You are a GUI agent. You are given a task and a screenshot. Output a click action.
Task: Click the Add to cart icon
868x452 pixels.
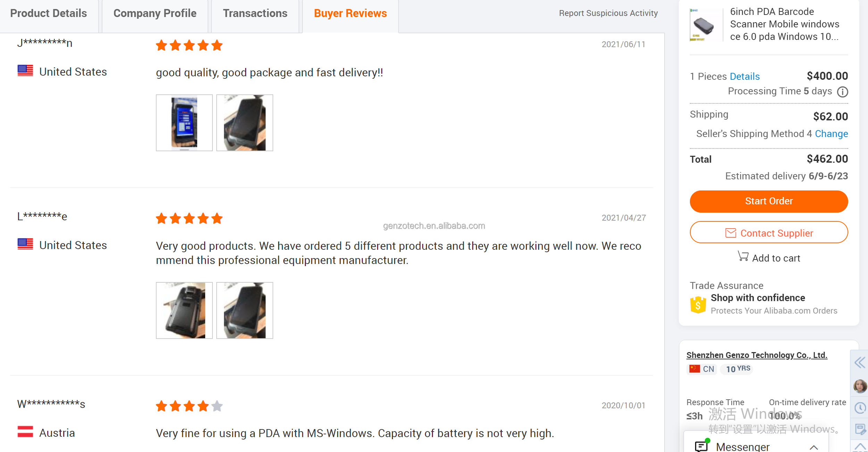743,256
